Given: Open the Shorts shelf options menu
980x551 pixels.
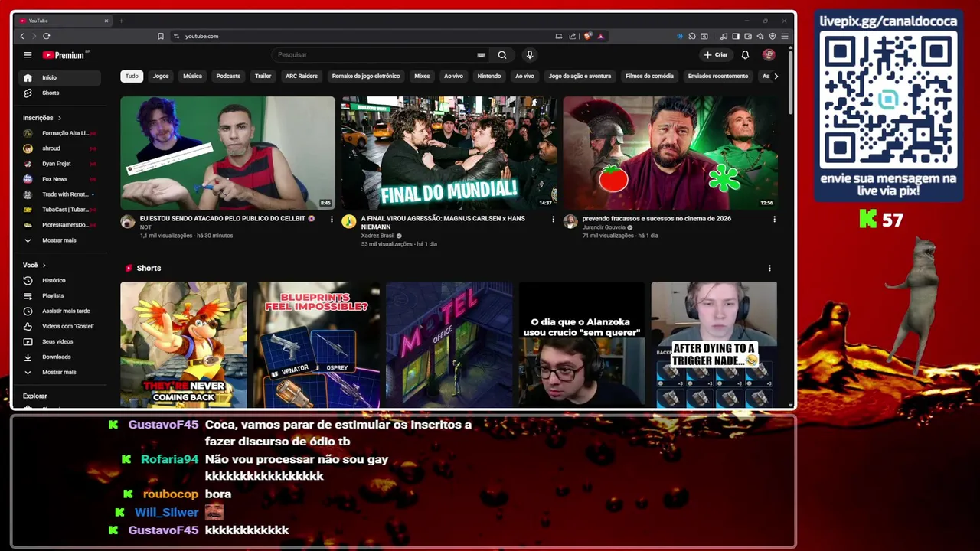Looking at the screenshot, I should [769, 268].
